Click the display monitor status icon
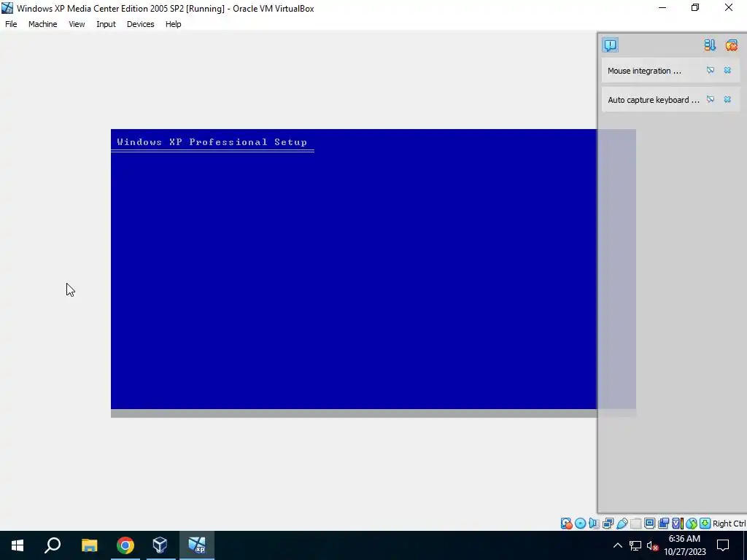 (x=649, y=524)
